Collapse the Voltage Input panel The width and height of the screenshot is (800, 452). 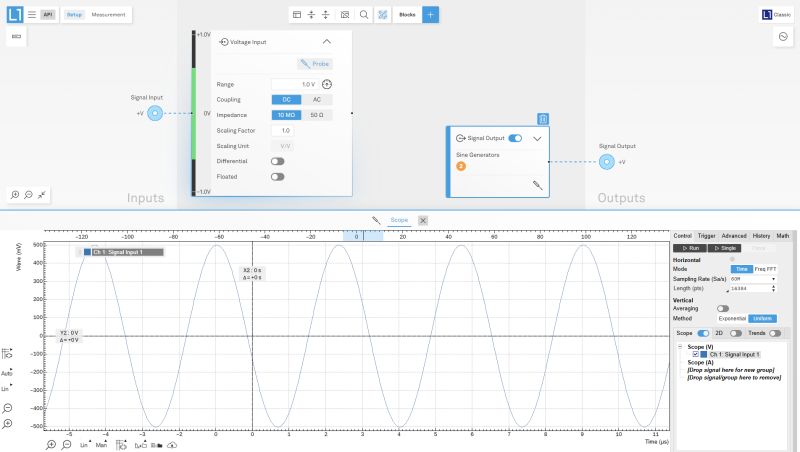click(327, 42)
